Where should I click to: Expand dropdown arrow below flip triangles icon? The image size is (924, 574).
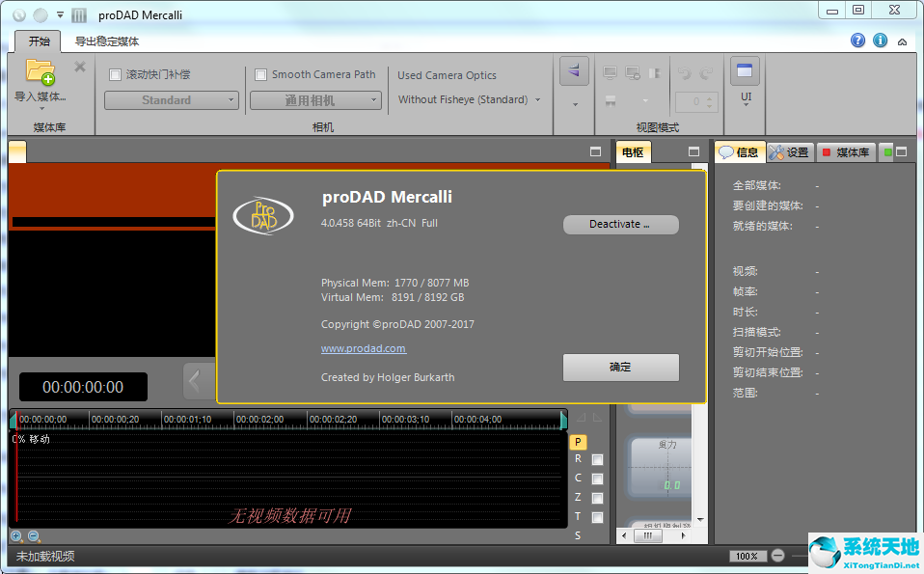[x=575, y=105]
